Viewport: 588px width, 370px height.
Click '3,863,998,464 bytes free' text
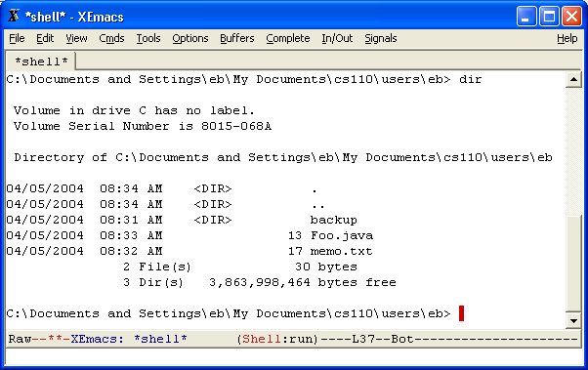click(x=302, y=283)
